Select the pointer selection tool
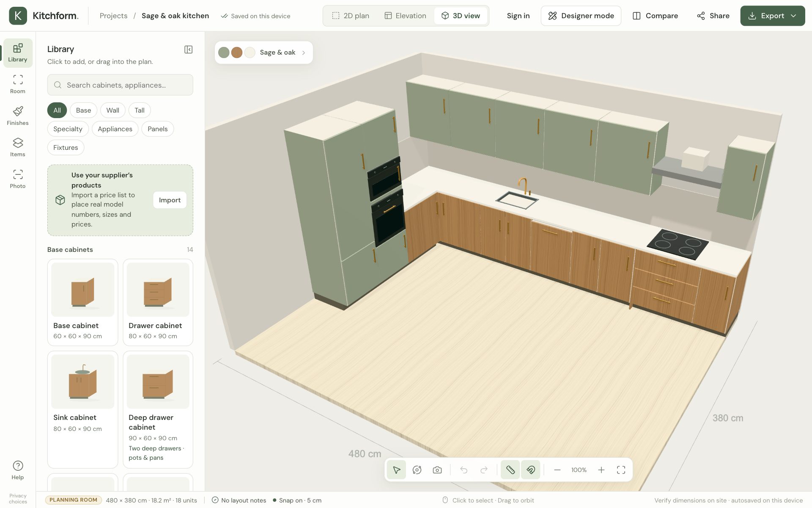 [396, 470]
